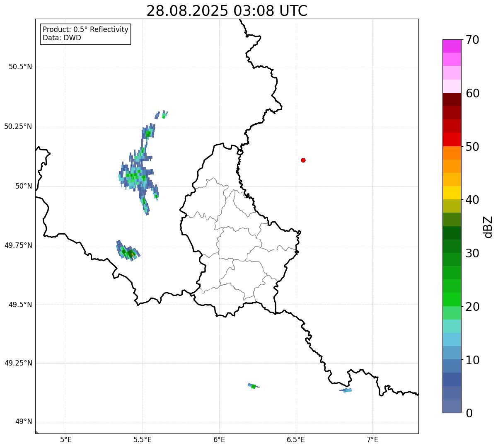Click the 49.75°N latitude label

click(x=18, y=245)
